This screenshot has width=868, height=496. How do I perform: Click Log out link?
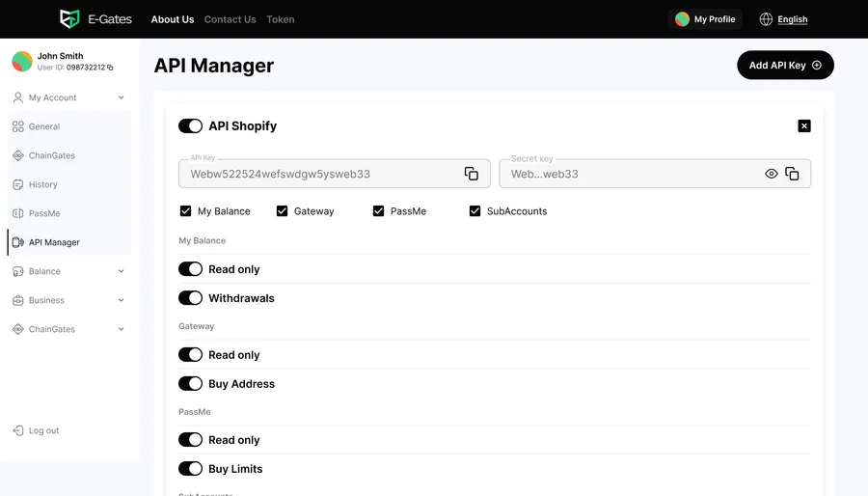pyautogui.click(x=43, y=430)
